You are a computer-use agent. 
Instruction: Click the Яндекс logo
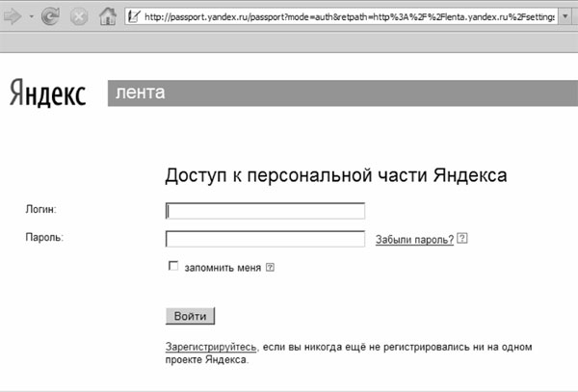[48, 93]
